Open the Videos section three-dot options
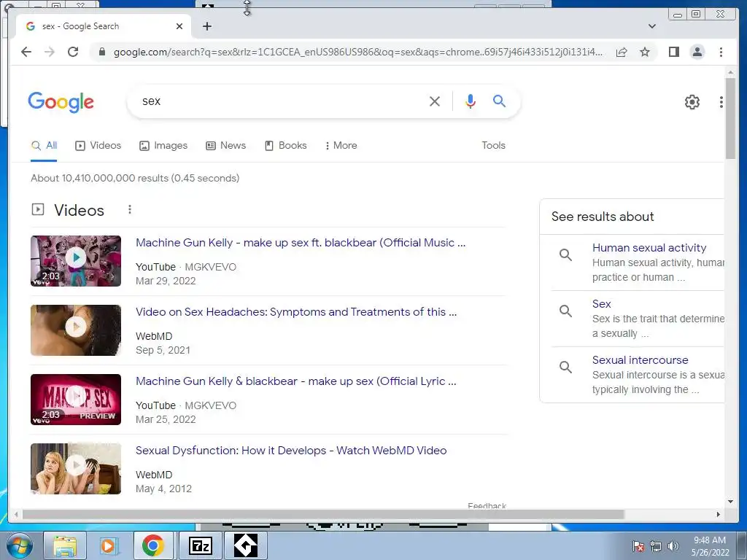 130,209
